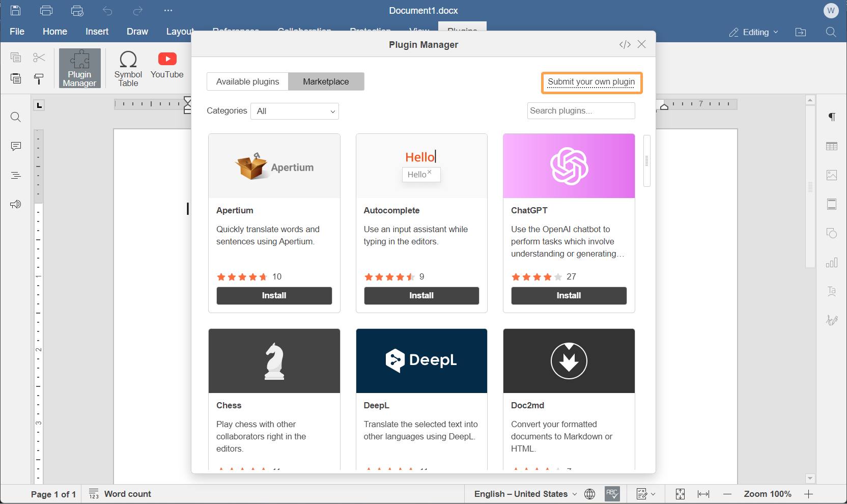Image resolution: width=847 pixels, height=504 pixels.
Task: Open Shape settings in right sidebar
Action: (x=832, y=233)
